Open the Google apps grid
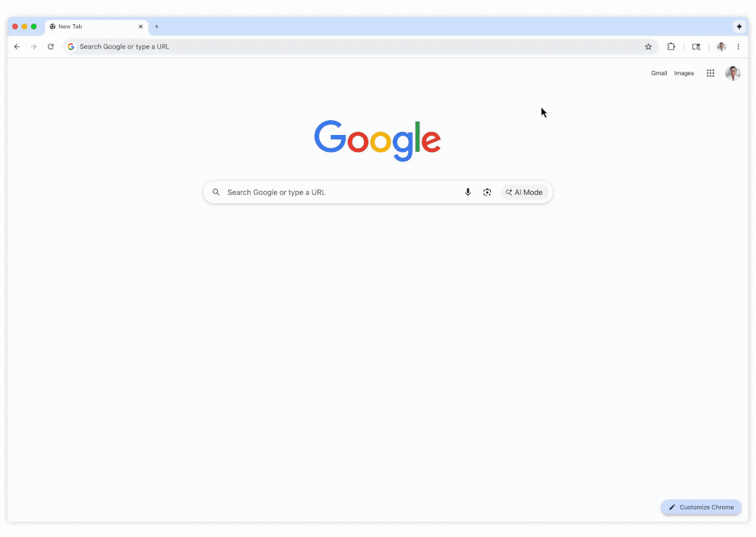Viewport: 756px width, 537px height. (x=710, y=73)
